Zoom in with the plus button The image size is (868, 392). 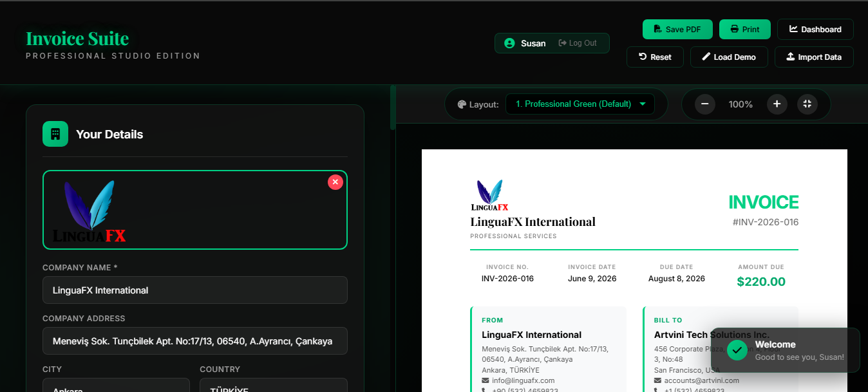(x=777, y=104)
